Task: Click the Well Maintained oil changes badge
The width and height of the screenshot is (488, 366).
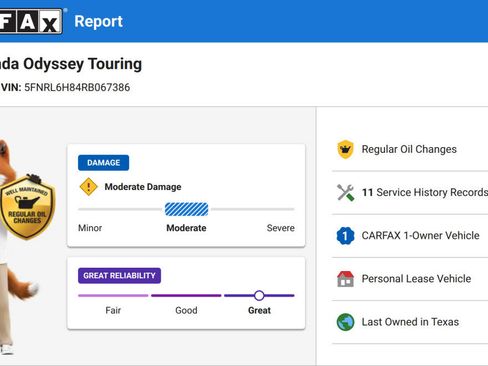Action: click(27, 207)
